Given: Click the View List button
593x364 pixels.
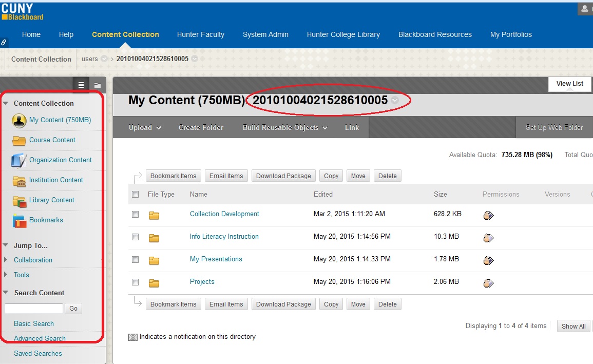Looking at the screenshot, I should click(569, 84).
